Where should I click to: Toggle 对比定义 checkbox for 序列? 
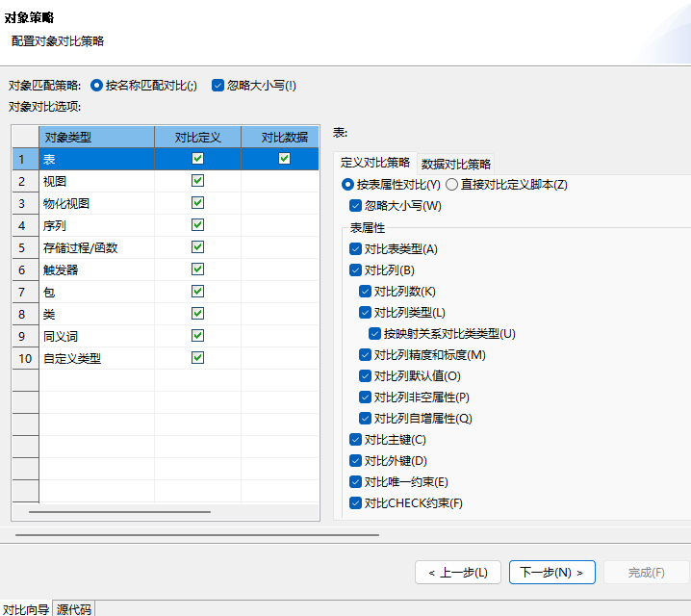tap(198, 224)
